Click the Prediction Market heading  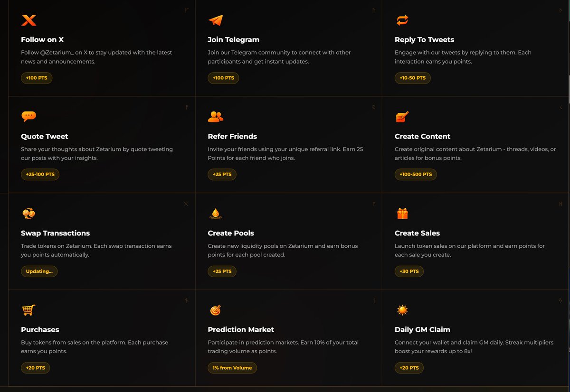241,329
